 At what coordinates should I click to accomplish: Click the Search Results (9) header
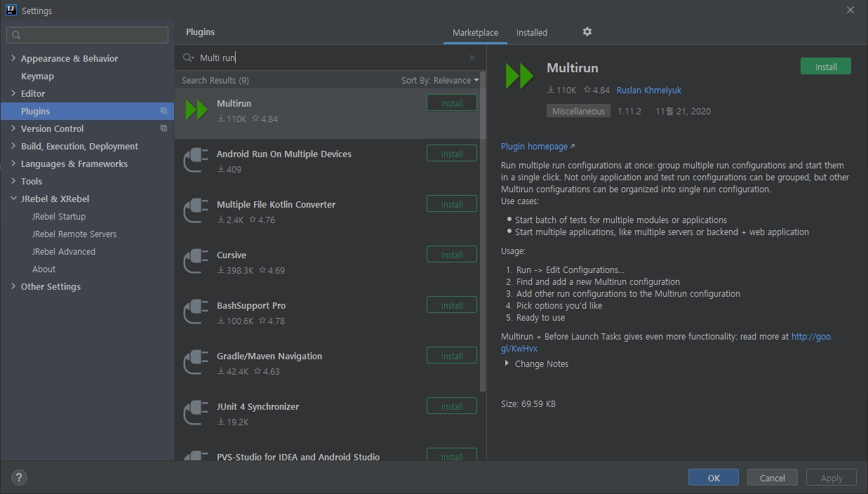pyautogui.click(x=215, y=80)
